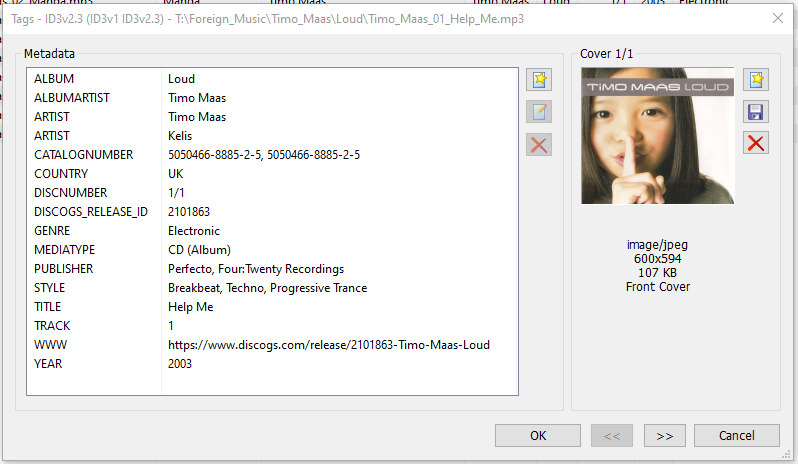Select the TRACK row label

tap(52, 326)
